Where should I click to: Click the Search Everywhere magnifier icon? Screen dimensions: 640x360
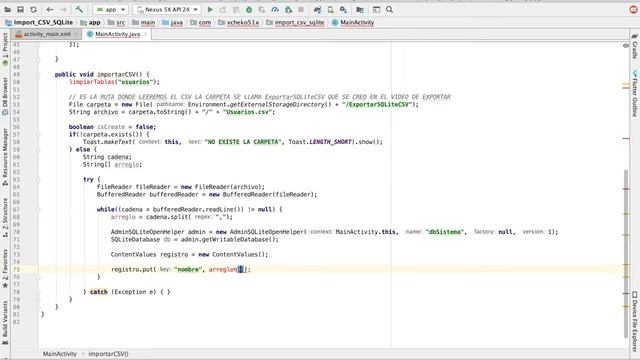pos(389,9)
